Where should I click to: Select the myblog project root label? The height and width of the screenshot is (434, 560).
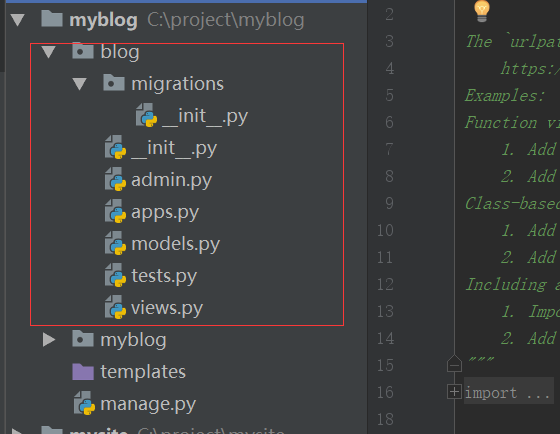104,20
